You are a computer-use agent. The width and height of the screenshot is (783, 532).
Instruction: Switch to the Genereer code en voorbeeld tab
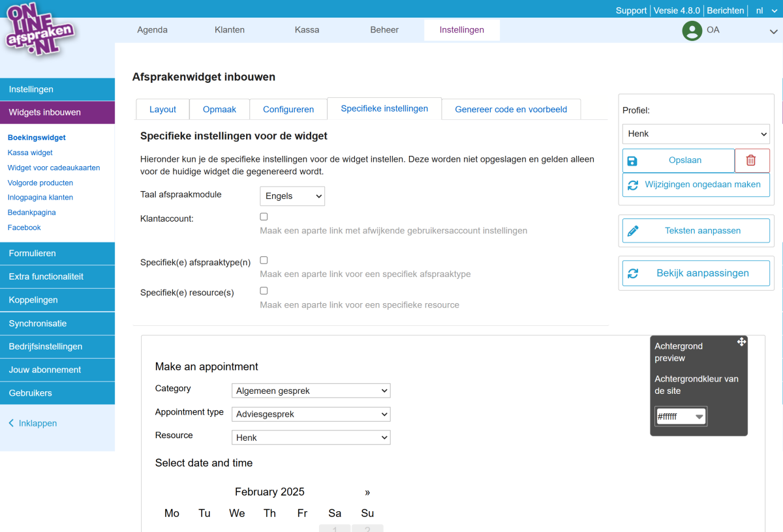[511, 110]
